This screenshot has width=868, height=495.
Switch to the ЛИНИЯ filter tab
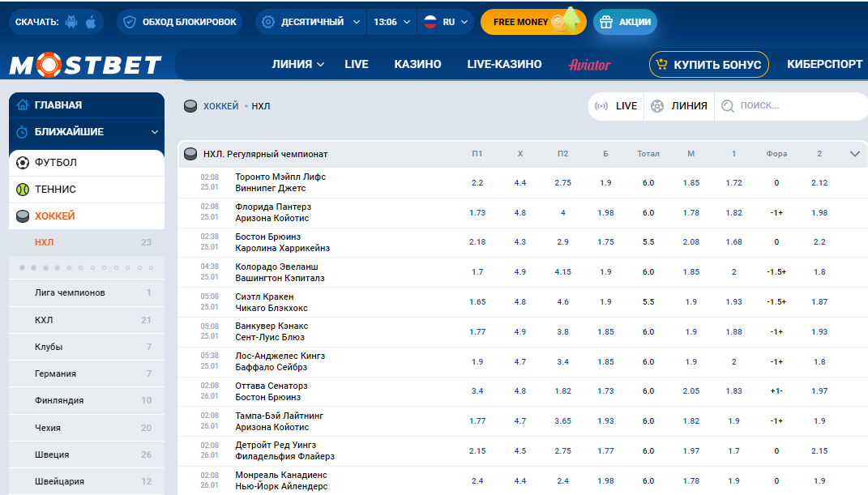pyautogui.click(x=679, y=105)
